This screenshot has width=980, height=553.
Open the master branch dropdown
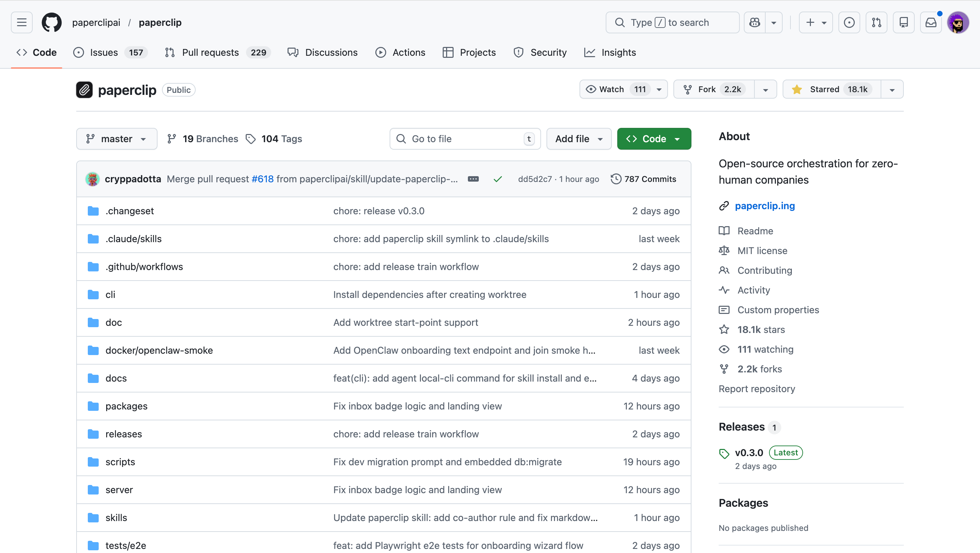[x=116, y=139]
